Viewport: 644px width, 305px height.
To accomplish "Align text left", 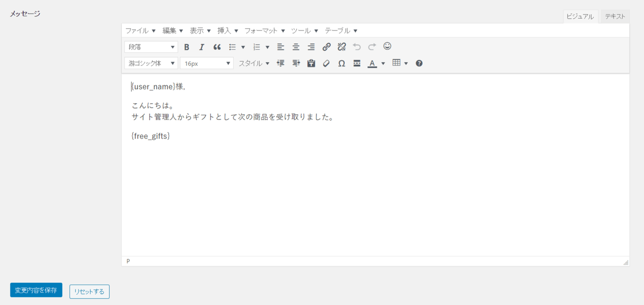I will tap(281, 47).
